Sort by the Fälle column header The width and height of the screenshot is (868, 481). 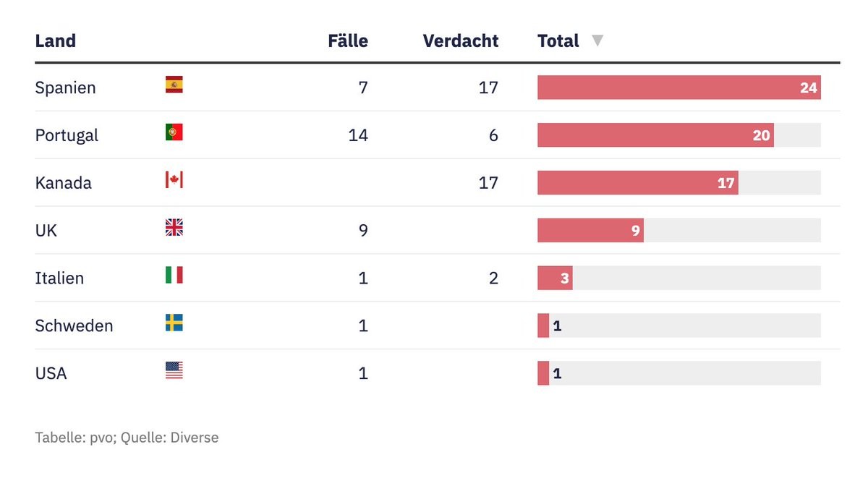pyautogui.click(x=348, y=41)
